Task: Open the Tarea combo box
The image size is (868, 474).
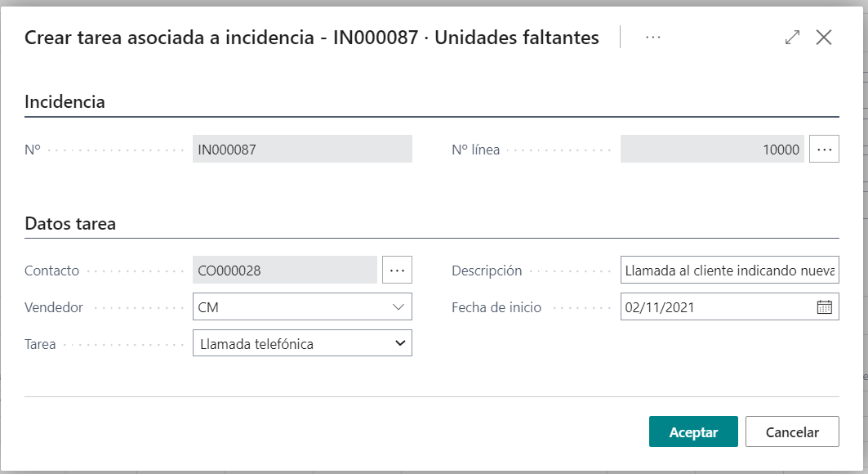Action: 302,344
